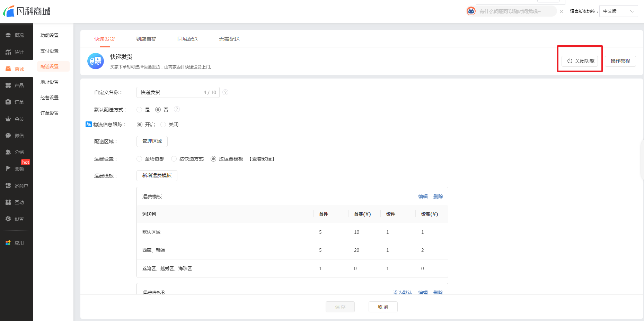Click the help icon beside 自定义名称 field
644x321 pixels.
[226, 92]
